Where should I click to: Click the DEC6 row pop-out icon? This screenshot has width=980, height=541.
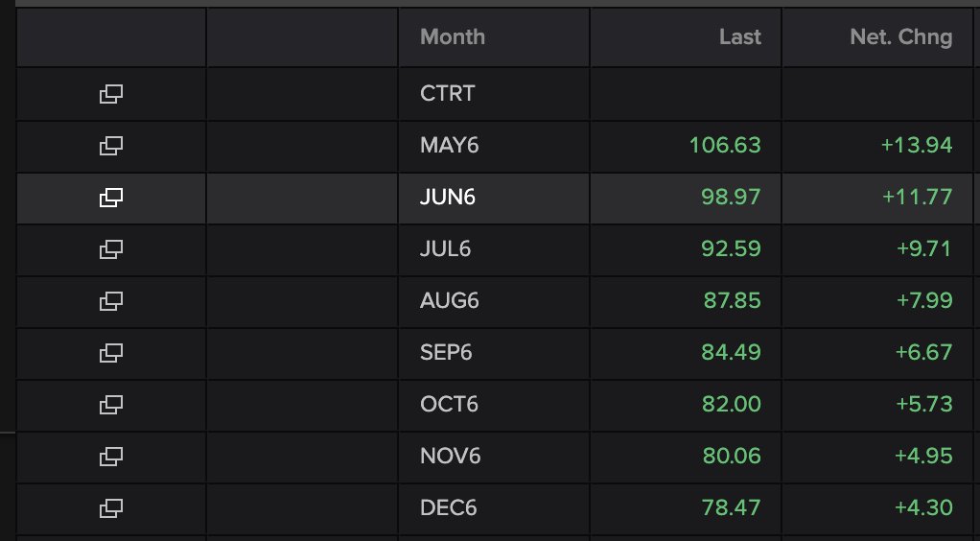click(x=110, y=507)
